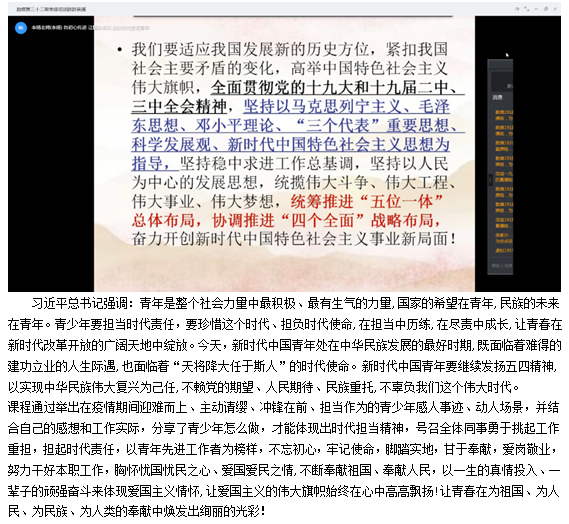569x524 pixels.
Task: Click the first orange chat message
Action: pos(504,115)
